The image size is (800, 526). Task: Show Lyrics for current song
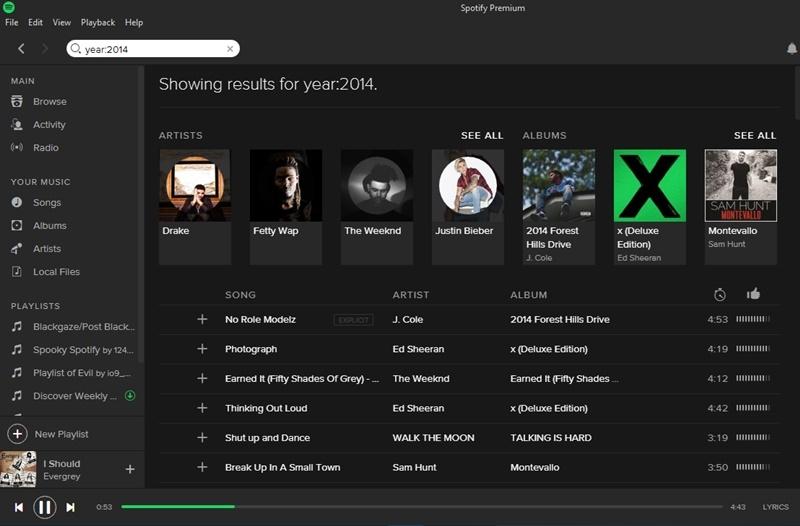pos(776,507)
